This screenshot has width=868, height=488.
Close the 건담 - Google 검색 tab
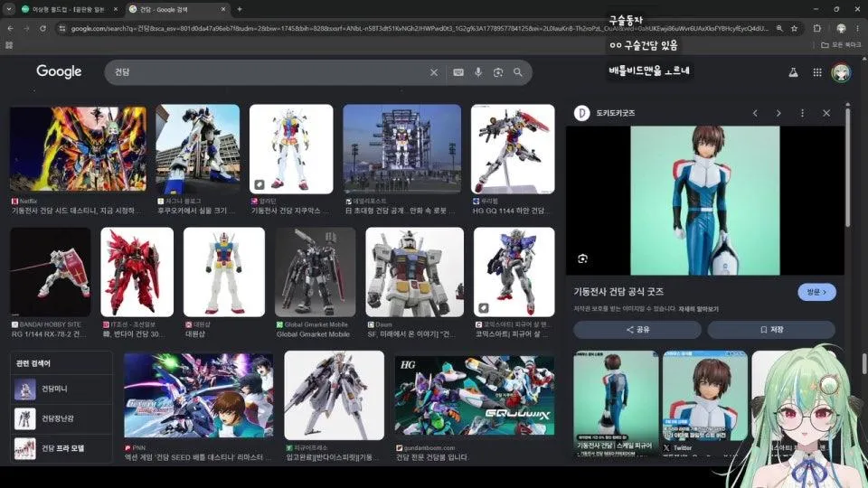[x=223, y=9]
